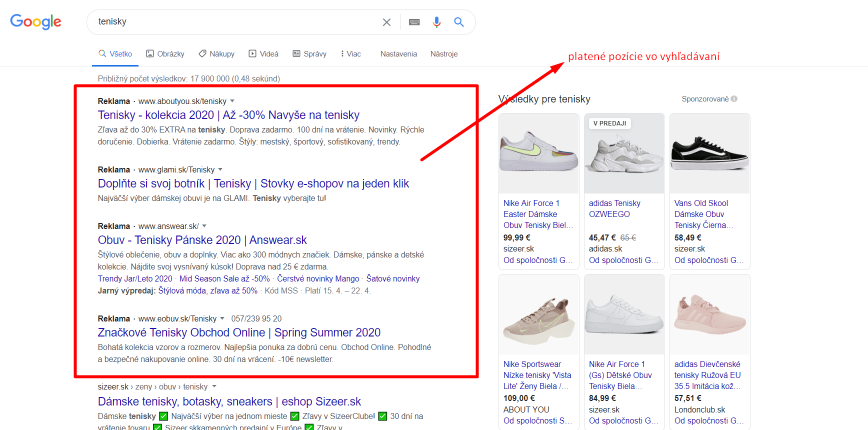This screenshot has height=430, width=868.
Task: Click Trendy Jar/Leto 2020 sitelink
Action: click(135, 278)
